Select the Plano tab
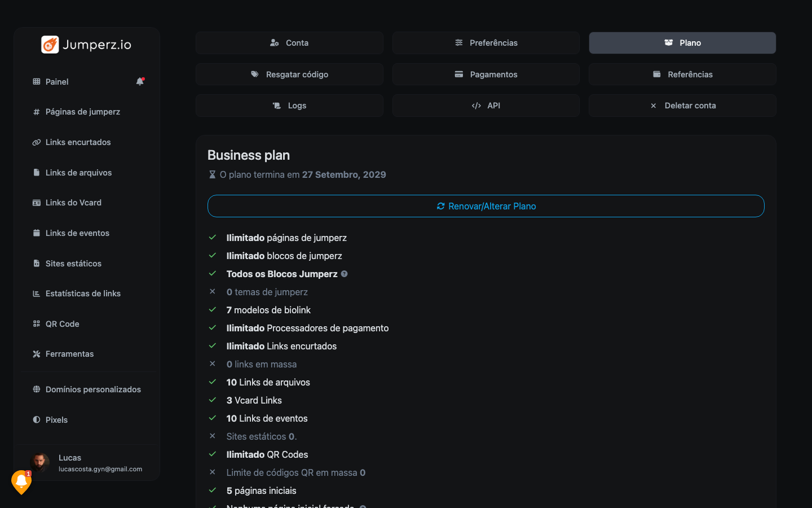Image resolution: width=812 pixels, height=508 pixels. (682, 43)
